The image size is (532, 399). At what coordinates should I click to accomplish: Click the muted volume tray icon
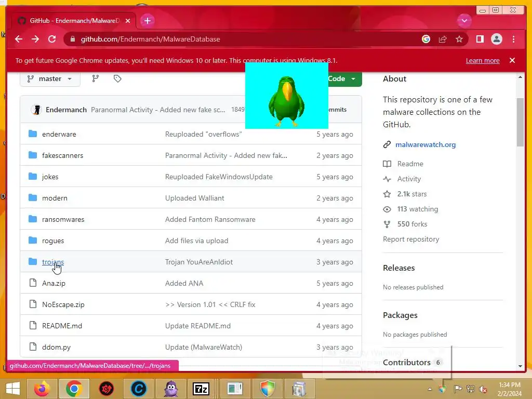point(483,389)
